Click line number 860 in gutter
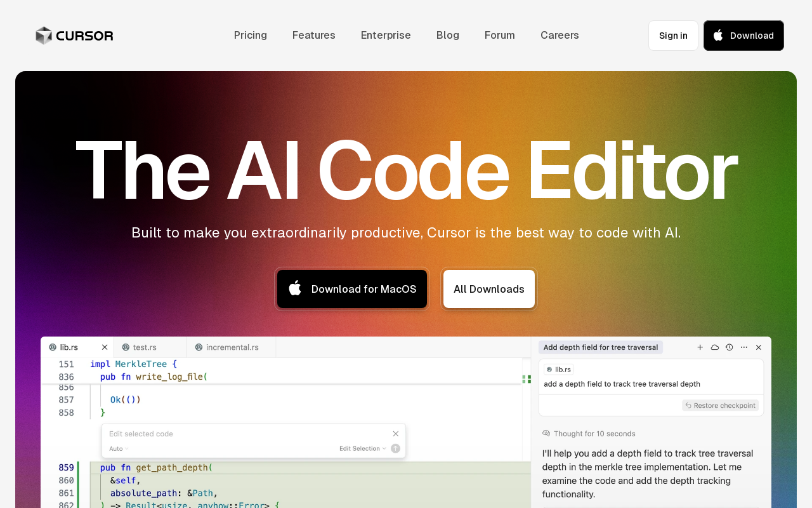 67,480
